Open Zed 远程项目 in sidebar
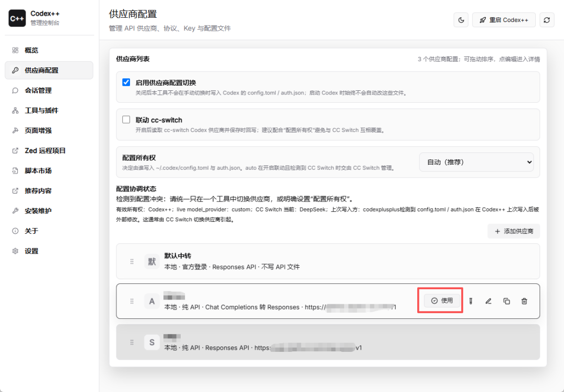The width and height of the screenshot is (564, 392). pos(49,151)
